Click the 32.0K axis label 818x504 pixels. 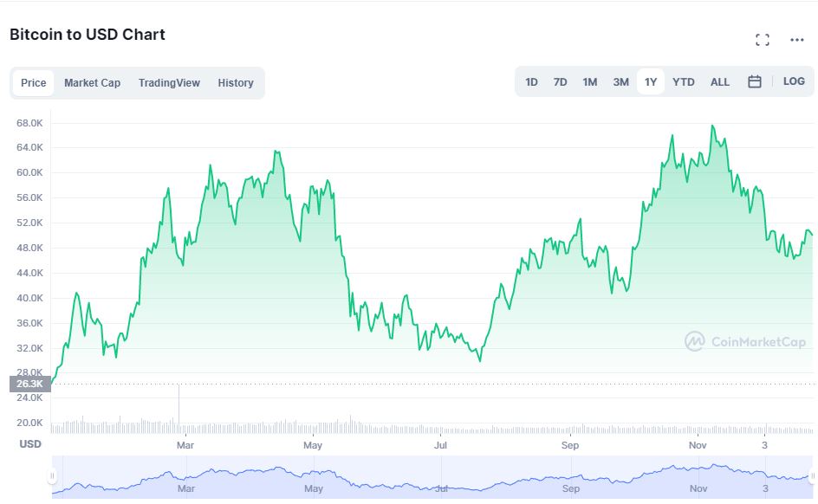tap(29, 348)
